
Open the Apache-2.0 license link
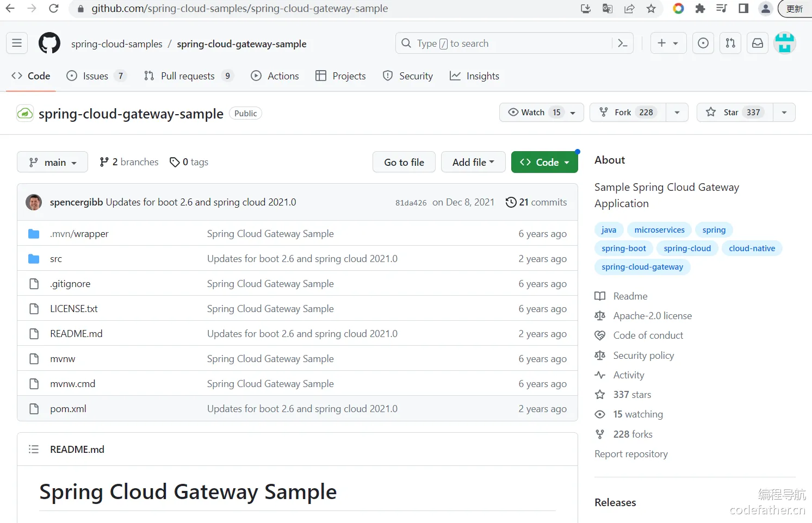click(x=653, y=316)
